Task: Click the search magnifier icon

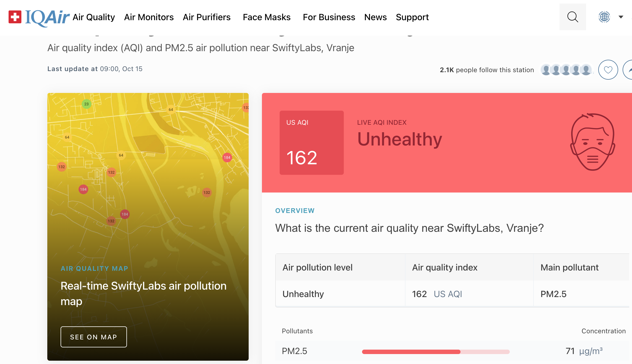Action: tap(573, 17)
